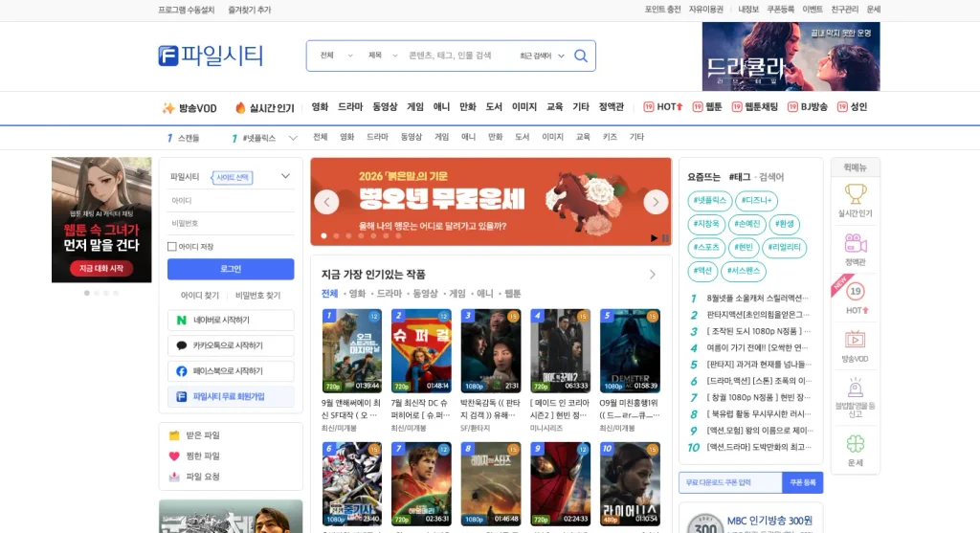The image size is (980, 533).
Task: Click the Facebook login icon
Action: click(x=181, y=371)
